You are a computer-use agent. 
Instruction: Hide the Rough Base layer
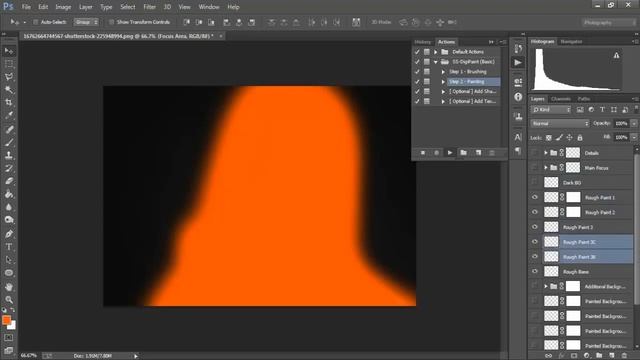pos(535,271)
